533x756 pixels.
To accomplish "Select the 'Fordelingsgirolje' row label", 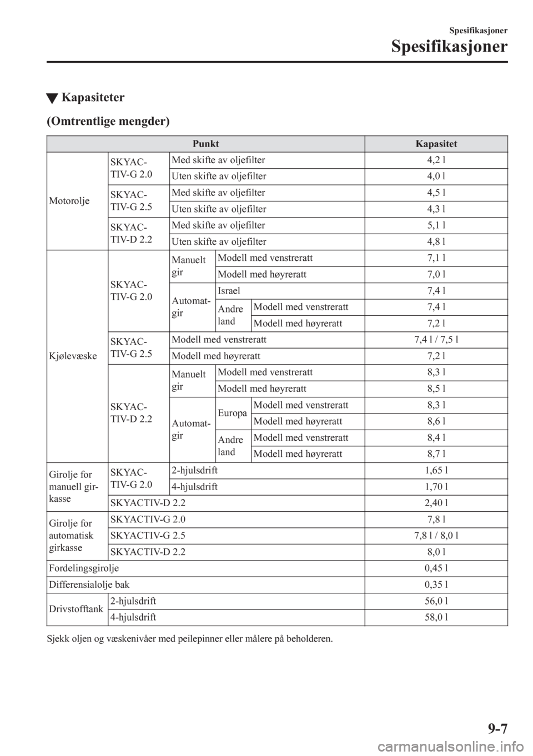I will pos(84,568).
